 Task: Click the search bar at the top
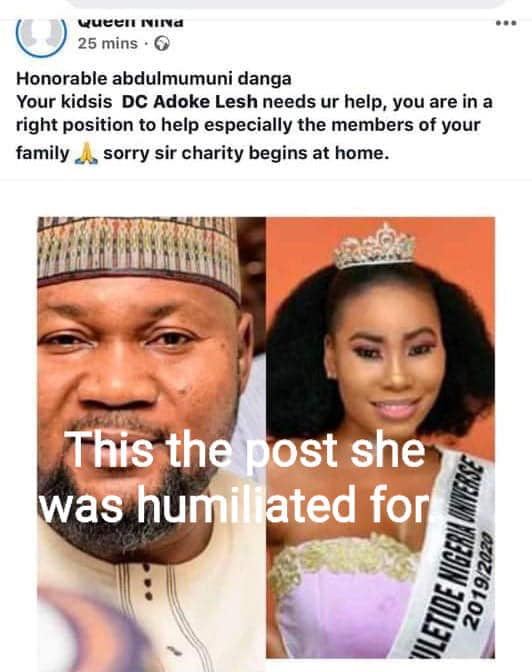point(287,4)
